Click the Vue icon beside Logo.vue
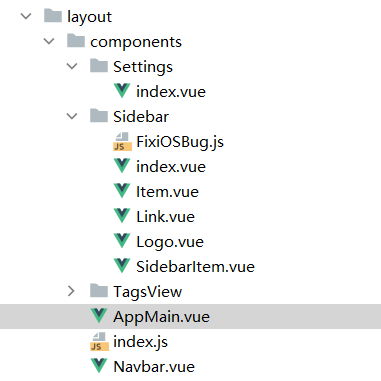Screen dimensions: 381x381 click(122, 241)
